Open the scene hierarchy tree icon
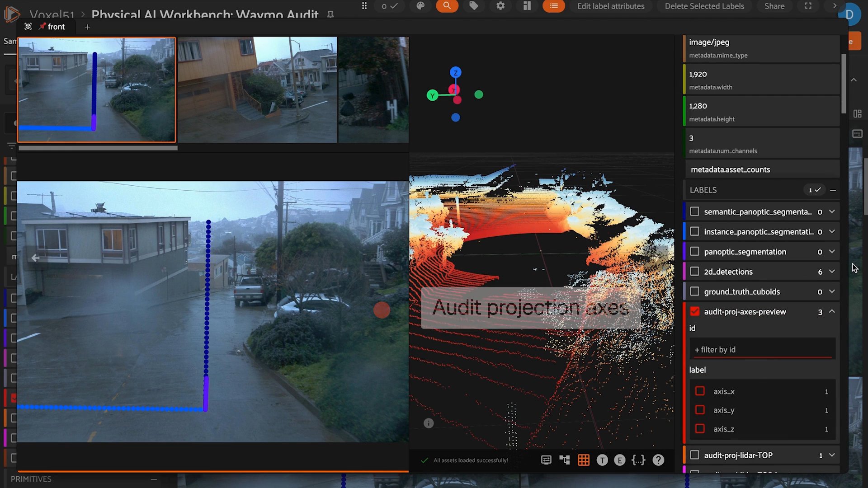Viewport: 868px width, 488px height. coord(565,460)
